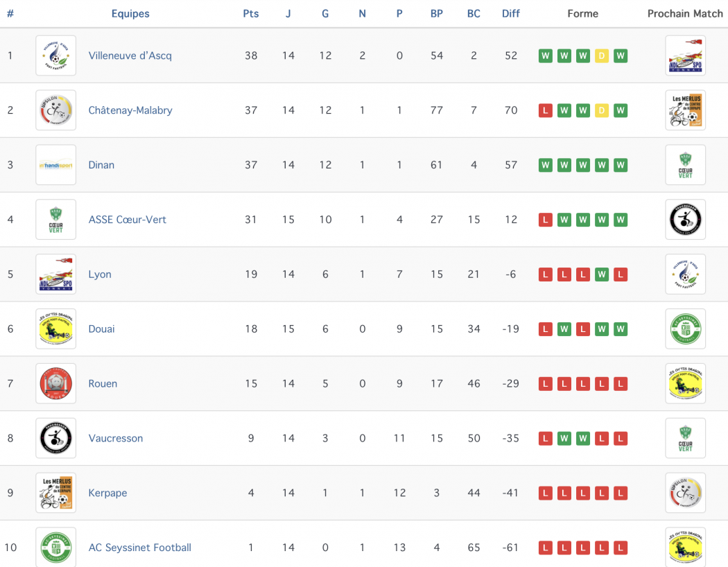Sort table by Pts column header

coord(251,14)
